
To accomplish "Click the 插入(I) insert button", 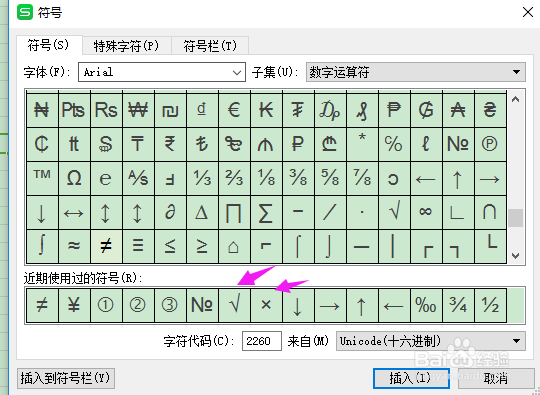I will (411, 378).
